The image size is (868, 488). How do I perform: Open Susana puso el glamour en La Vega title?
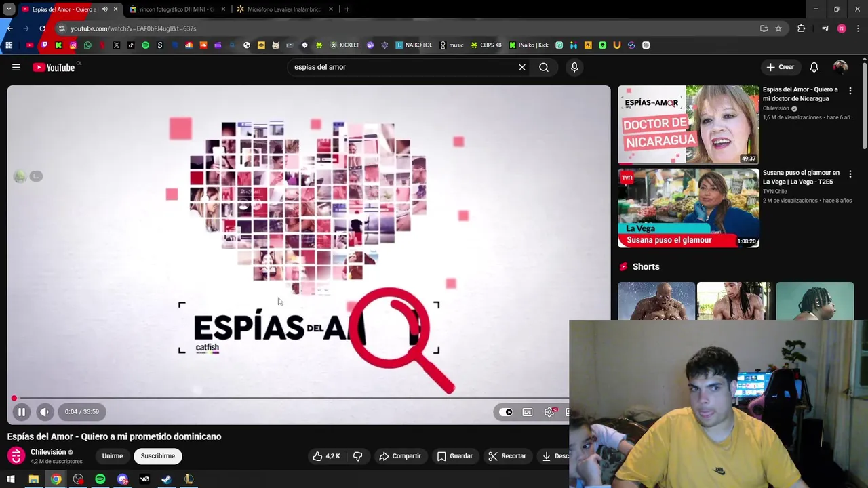click(801, 178)
